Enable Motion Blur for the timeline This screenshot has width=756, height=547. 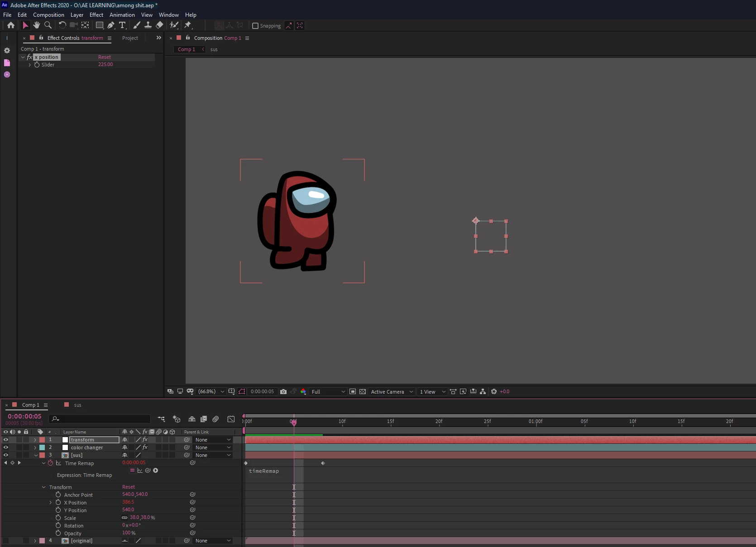[x=215, y=419]
